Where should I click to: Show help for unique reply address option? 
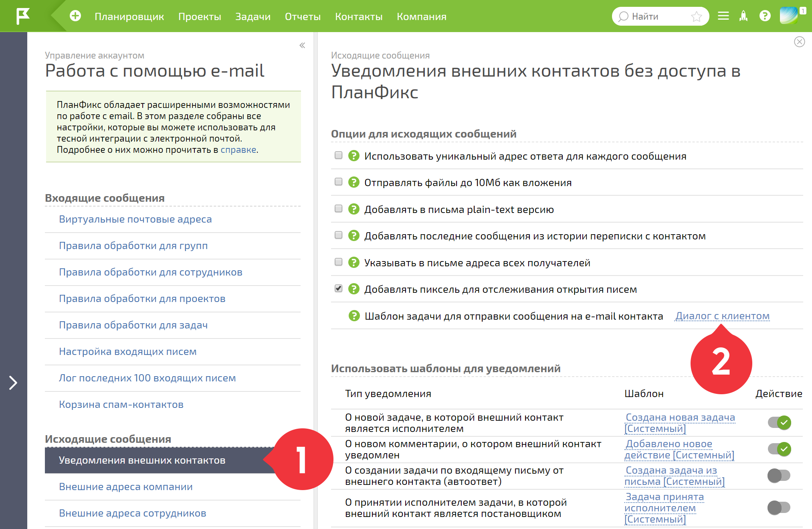click(x=353, y=156)
